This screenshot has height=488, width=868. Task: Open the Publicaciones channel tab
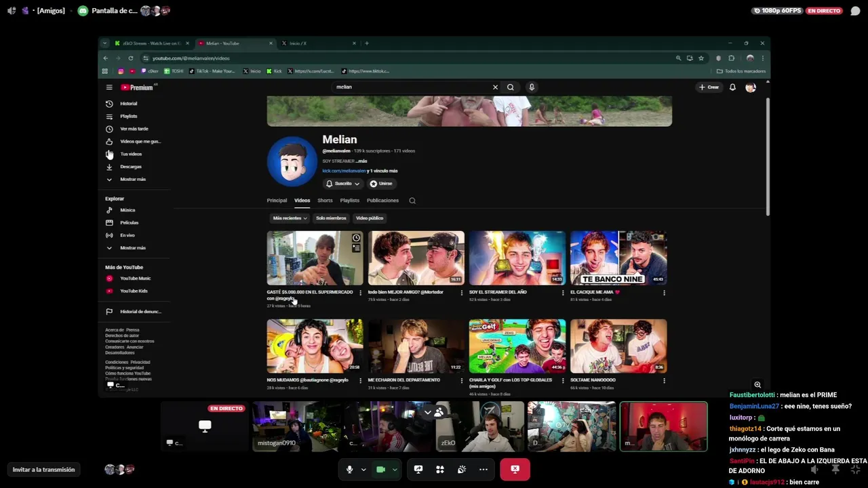pyautogui.click(x=382, y=201)
